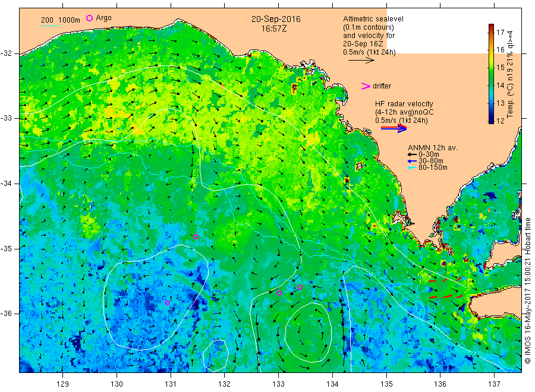This screenshot has width=535, height=392.
Task: Click the 12 label on the temperature scale
Action: click(x=500, y=121)
